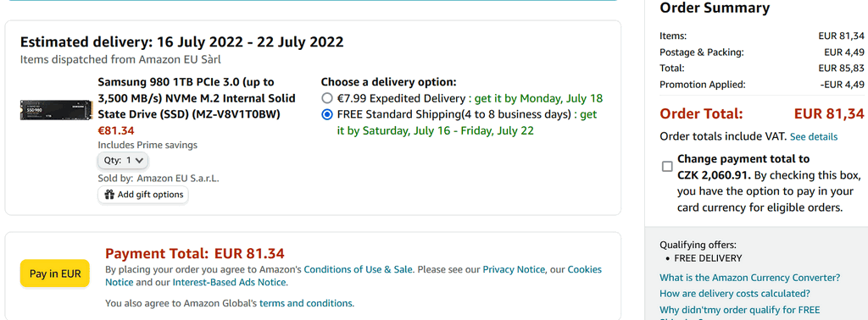Open the Cookies Notice link

click(585, 270)
